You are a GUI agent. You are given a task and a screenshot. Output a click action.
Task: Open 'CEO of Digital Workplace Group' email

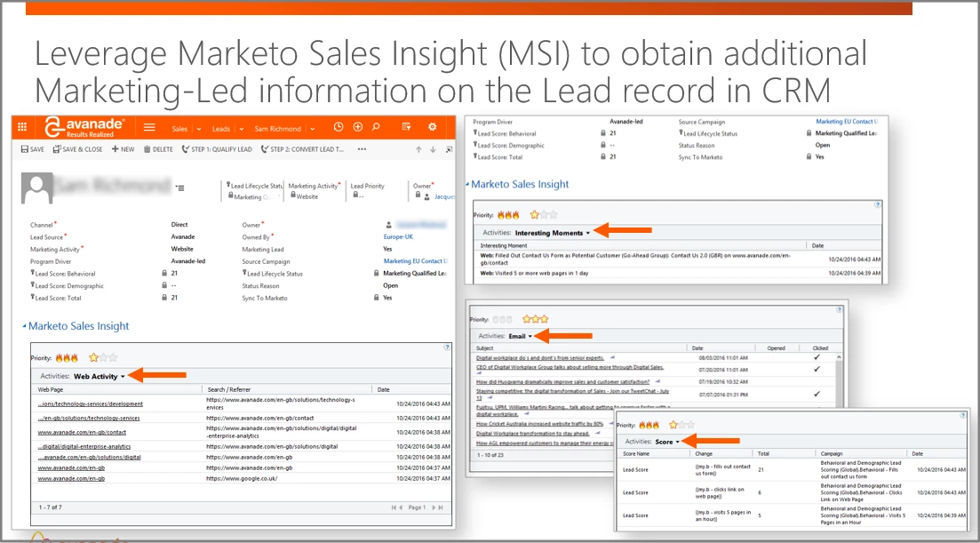pyautogui.click(x=570, y=367)
